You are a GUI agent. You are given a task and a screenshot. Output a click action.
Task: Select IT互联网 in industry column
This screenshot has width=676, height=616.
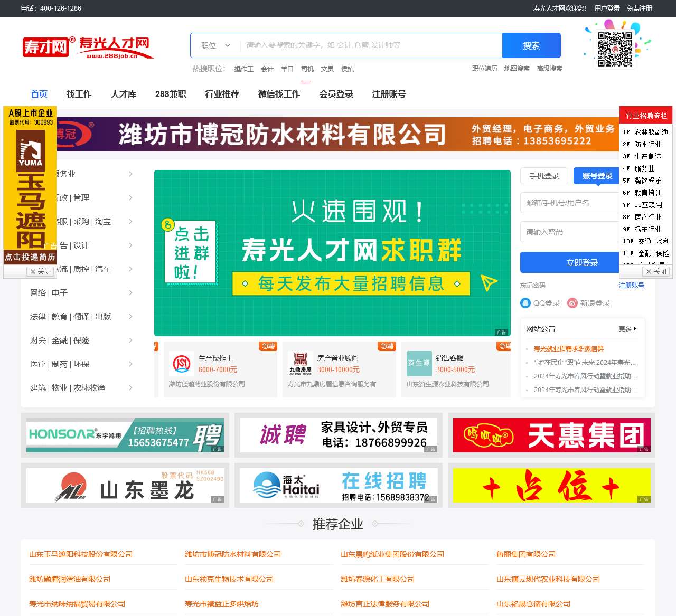click(643, 205)
